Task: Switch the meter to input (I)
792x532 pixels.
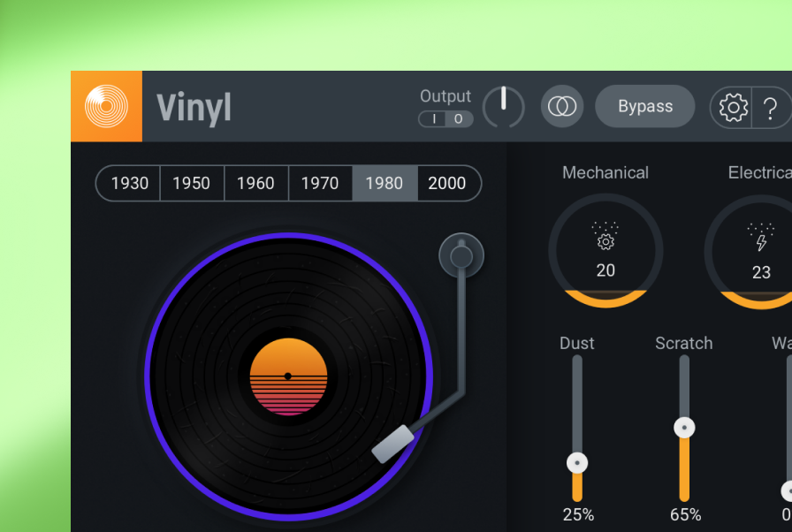Action: (x=433, y=118)
